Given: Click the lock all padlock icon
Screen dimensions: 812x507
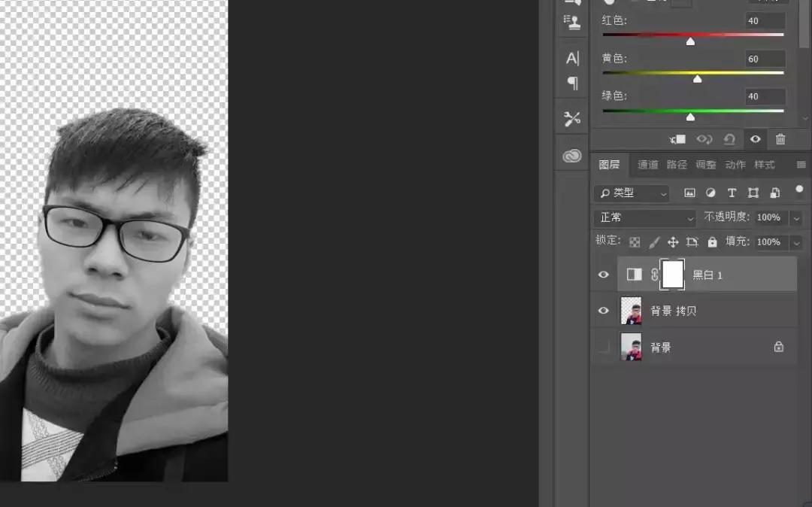Looking at the screenshot, I should (x=713, y=242).
